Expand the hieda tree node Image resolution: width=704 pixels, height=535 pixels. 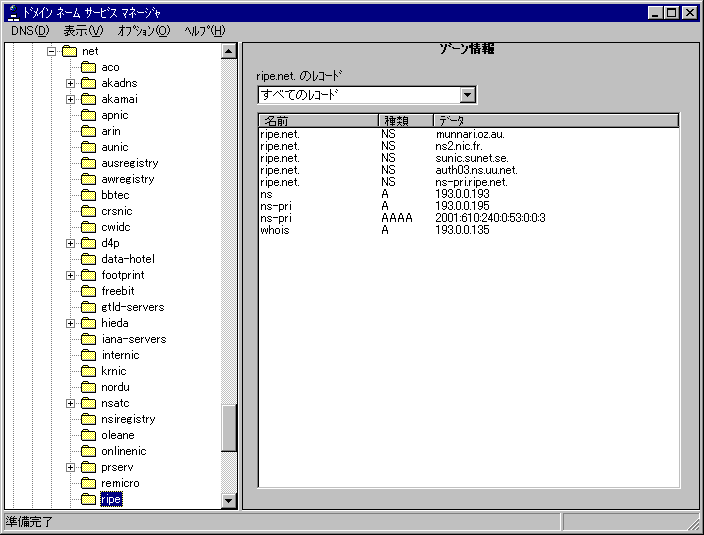71,323
